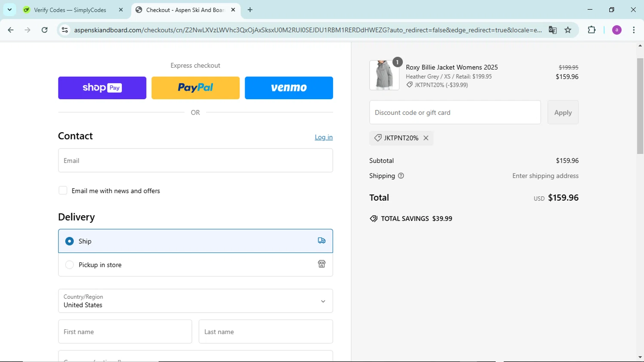Screen dimensions: 644x362
Task: Click the JKTPNT20% (-$39.99) line item discount
Action: [441, 85]
